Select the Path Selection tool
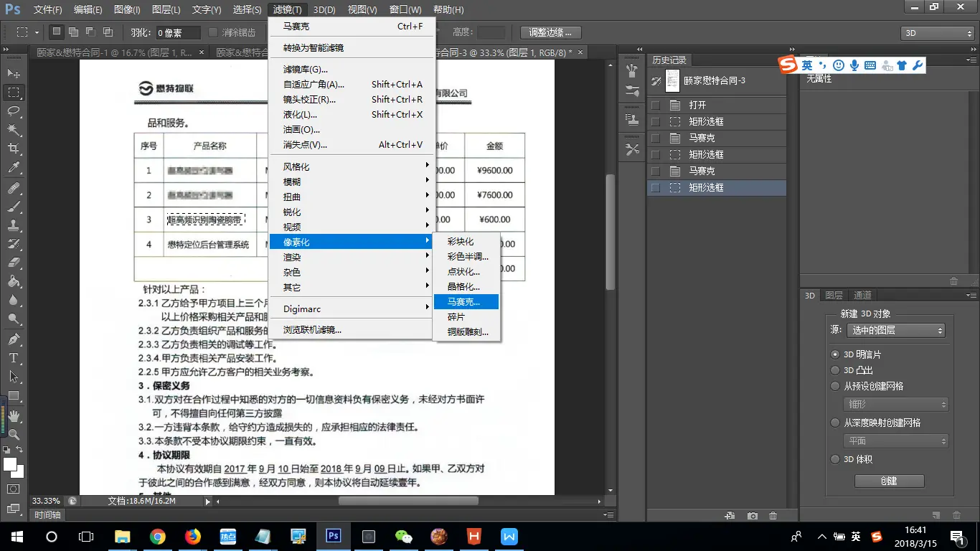Viewport: 980px width, 551px height. pyautogui.click(x=14, y=377)
